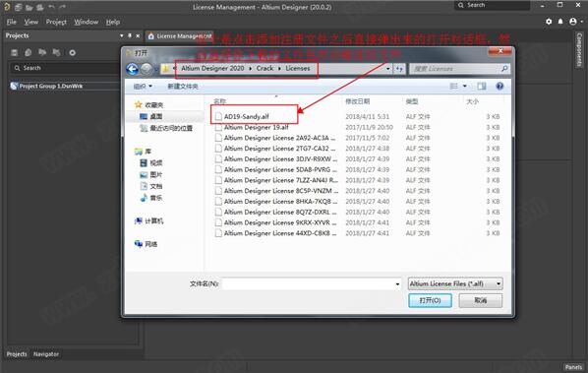Click the Projects panel gear options icon
This screenshot has width=588, height=373.
point(73,53)
